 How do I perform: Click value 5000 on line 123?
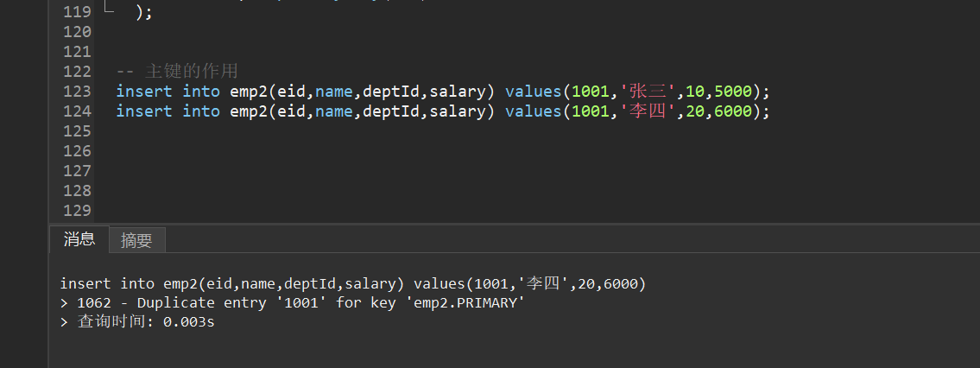732,92
